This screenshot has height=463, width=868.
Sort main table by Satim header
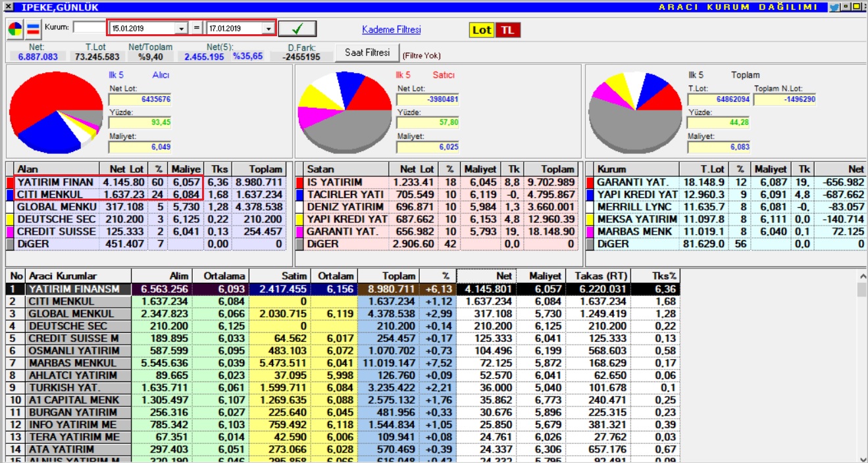coord(280,276)
